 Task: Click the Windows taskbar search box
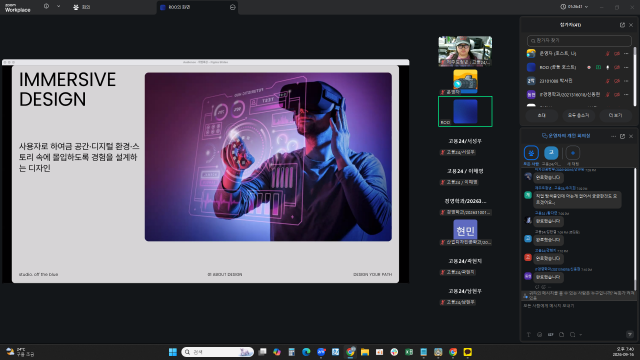click(x=218, y=352)
